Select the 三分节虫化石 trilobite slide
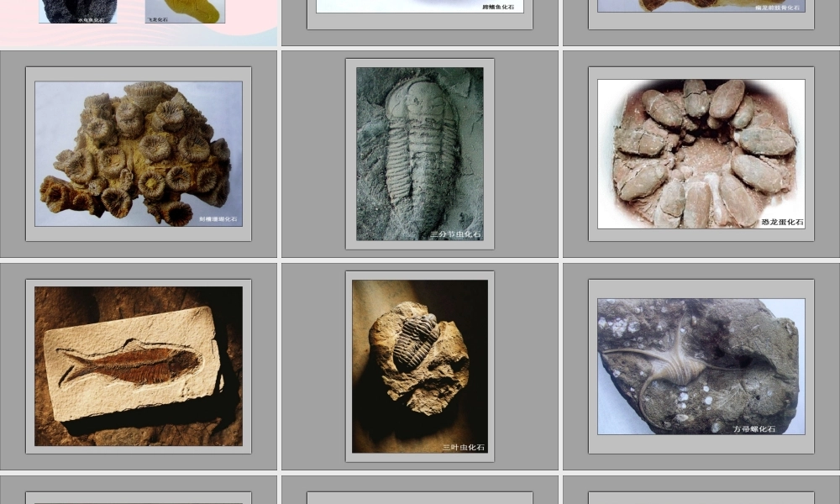The image size is (840, 504). click(x=419, y=154)
